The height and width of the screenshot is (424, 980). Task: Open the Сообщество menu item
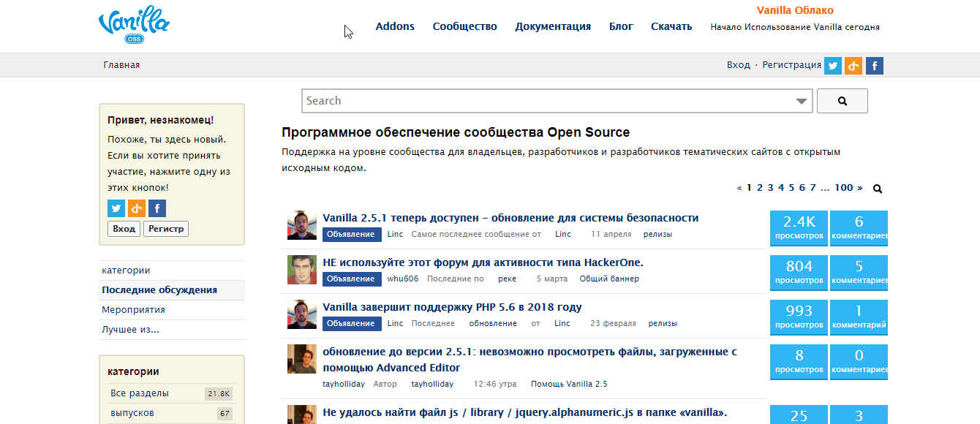tap(464, 26)
